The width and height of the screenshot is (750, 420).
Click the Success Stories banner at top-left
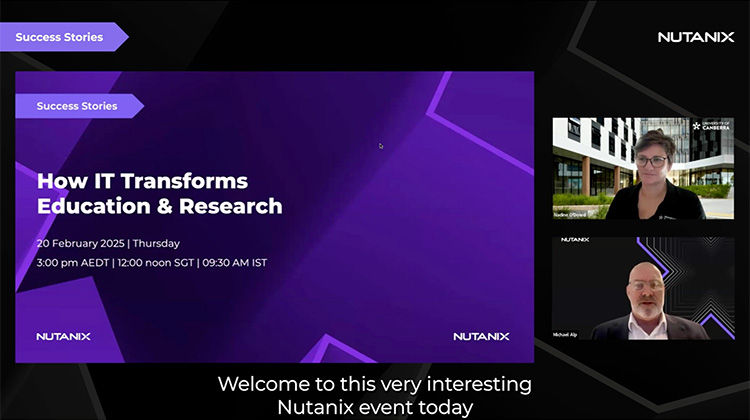pos(60,37)
